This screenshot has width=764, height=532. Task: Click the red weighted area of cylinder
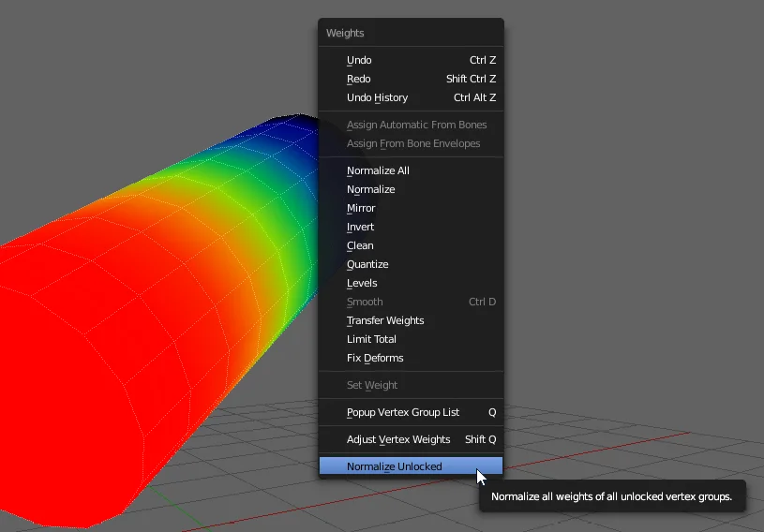click(x=94, y=356)
